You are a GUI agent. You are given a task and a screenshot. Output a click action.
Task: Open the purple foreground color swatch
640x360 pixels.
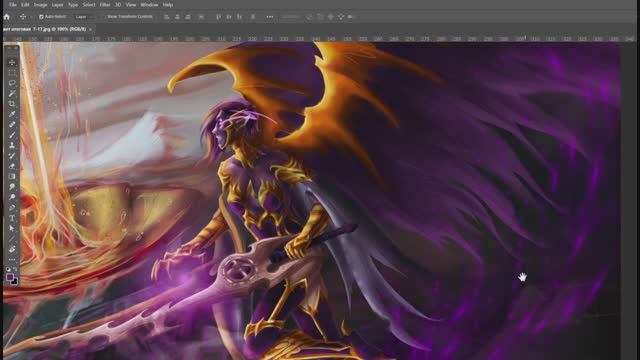[10, 277]
